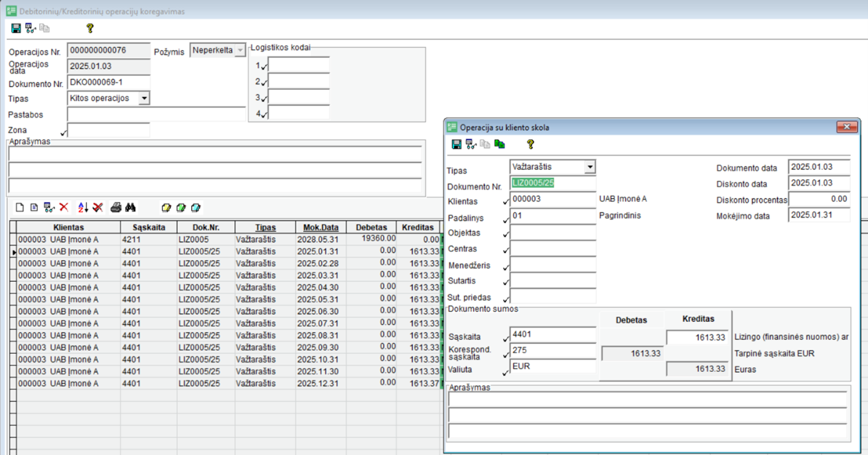Click the 19360.00 debit cell
The height and width of the screenshot is (455, 868).
point(371,239)
